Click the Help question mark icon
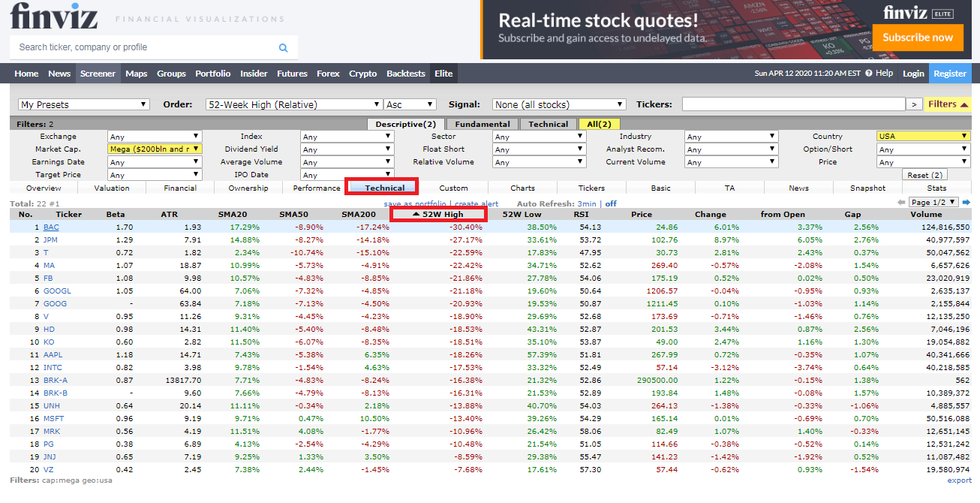This screenshot has width=980, height=503. [x=869, y=74]
